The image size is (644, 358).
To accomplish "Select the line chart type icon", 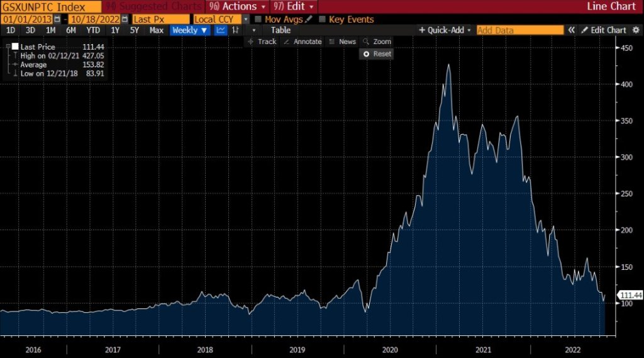I will (x=221, y=30).
